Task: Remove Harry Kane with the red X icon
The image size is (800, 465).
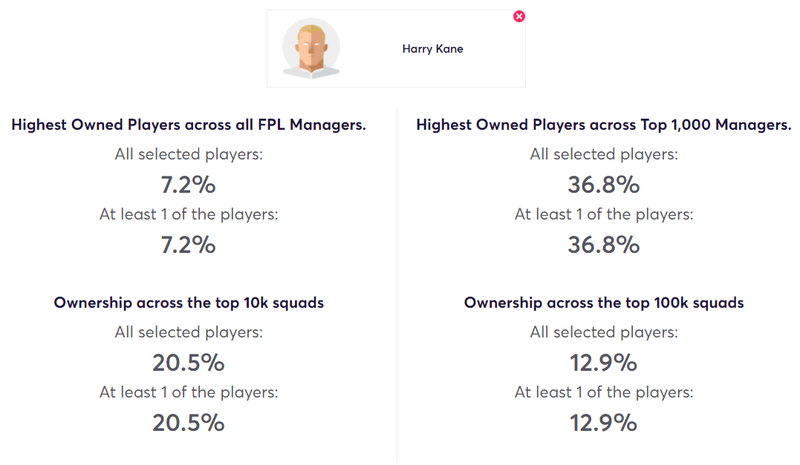Action: coord(519,16)
